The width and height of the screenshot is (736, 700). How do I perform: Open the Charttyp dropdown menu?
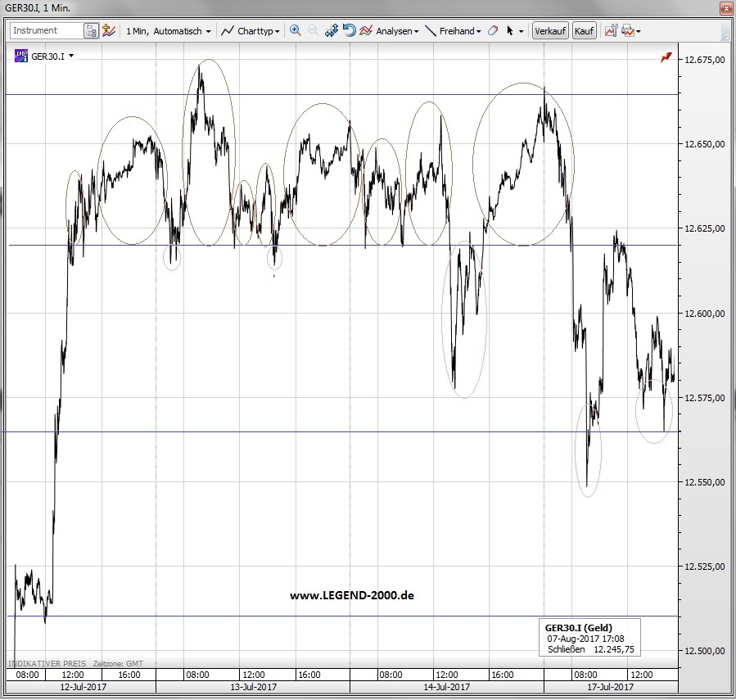(252, 31)
